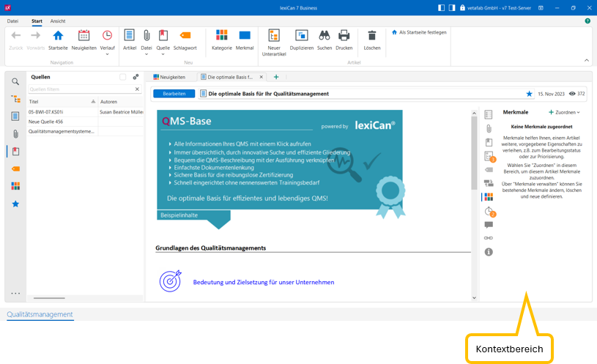Open the Zuordnen dropdown in Merkmale panel

coord(564,112)
